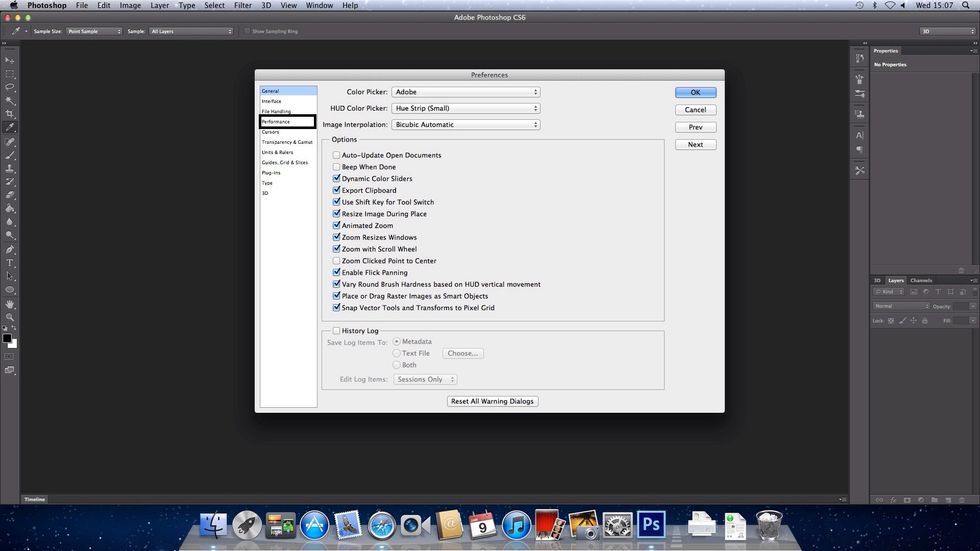Select the Crop tool in toolbar
Viewport: 980px width, 551px height.
point(10,114)
